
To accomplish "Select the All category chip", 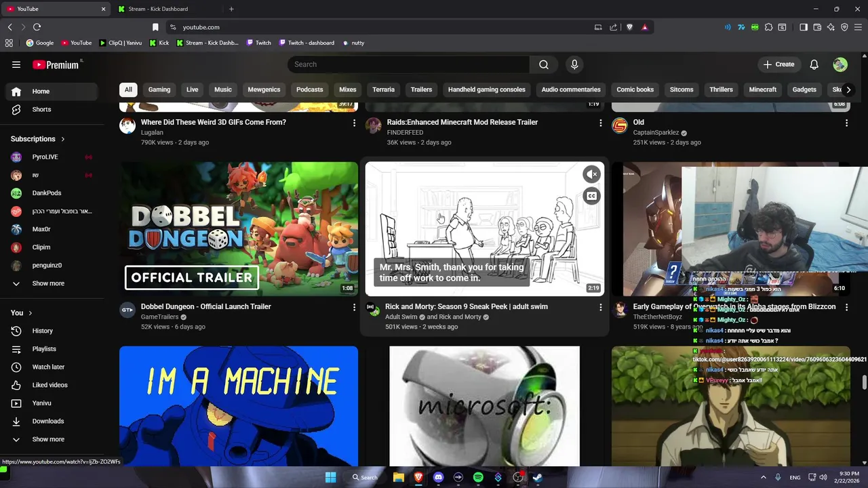I will pos(128,89).
